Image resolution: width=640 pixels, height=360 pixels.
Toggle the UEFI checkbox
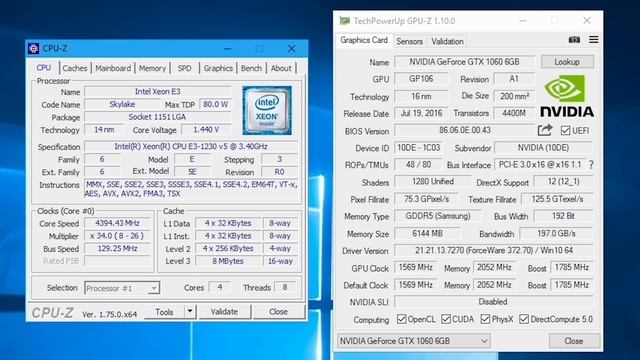[x=565, y=131]
